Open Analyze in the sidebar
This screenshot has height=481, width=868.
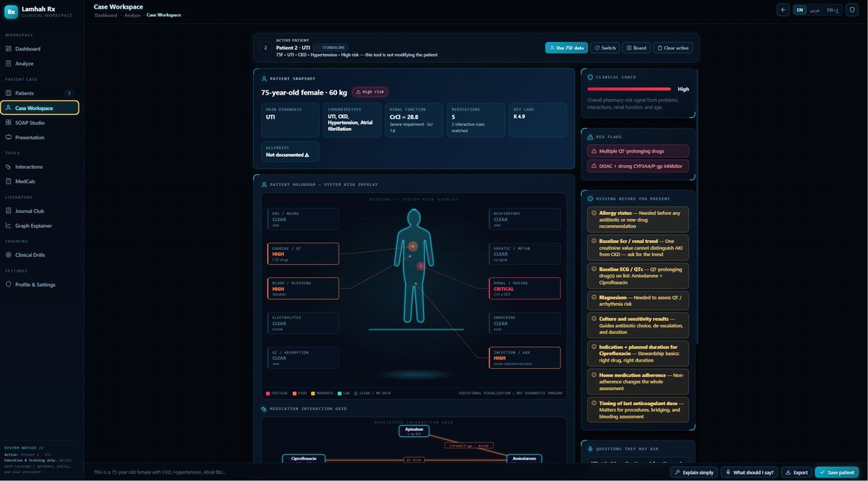pyautogui.click(x=40, y=63)
